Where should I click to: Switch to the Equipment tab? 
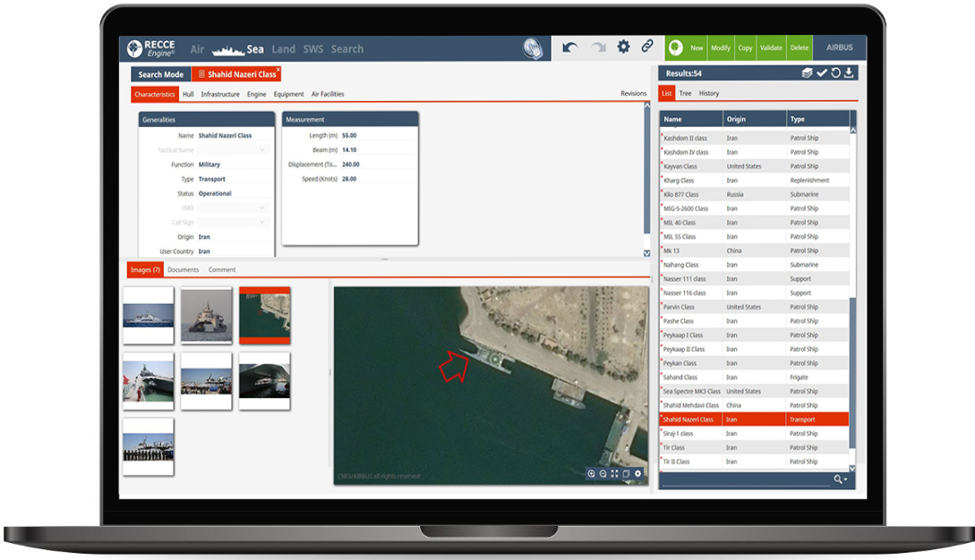[287, 94]
